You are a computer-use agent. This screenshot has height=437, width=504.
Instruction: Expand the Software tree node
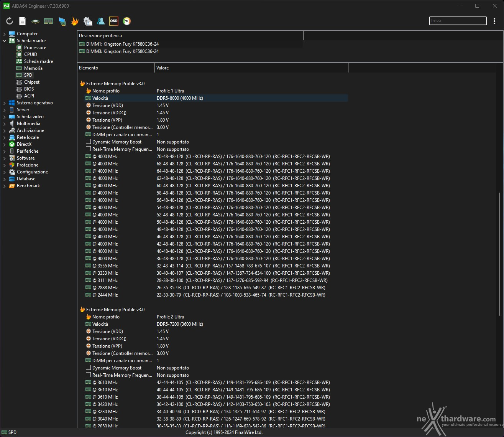coord(4,158)
